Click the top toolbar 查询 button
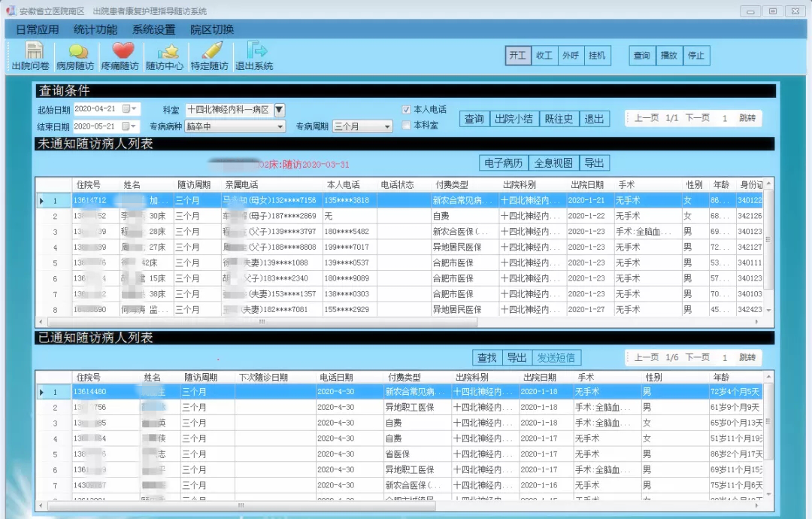The height and width of the screenshot is (519, 812). point(642,56)
